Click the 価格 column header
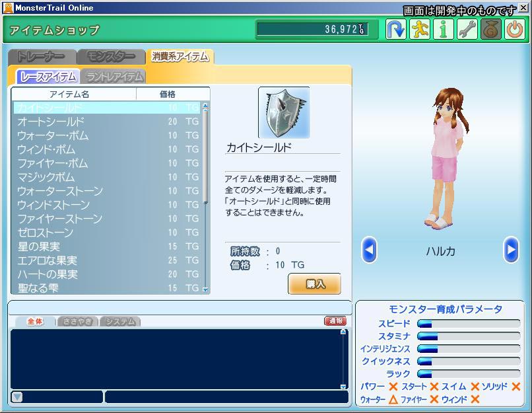 pos(173,94)
